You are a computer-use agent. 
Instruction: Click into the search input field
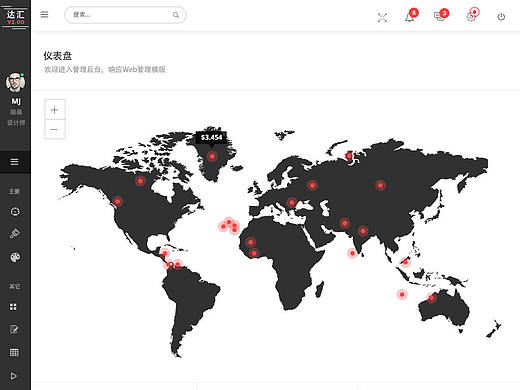(125, 15)
